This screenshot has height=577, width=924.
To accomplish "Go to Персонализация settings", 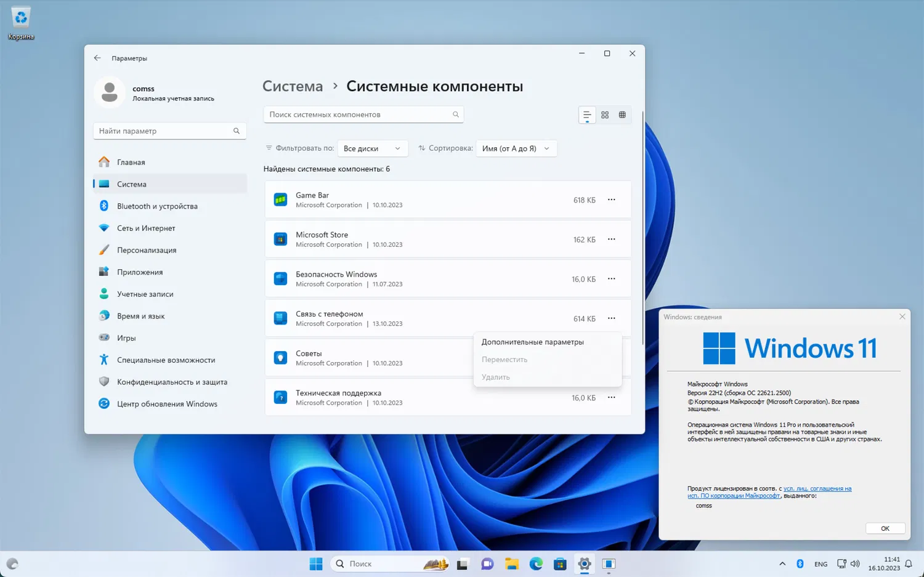I will [170, 250].
